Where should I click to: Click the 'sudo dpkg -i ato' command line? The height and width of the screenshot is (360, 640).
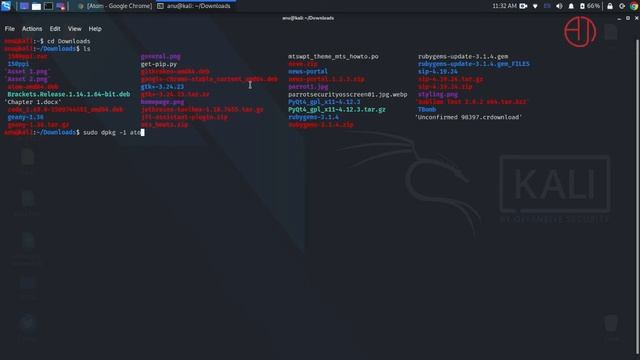(111, 132)
